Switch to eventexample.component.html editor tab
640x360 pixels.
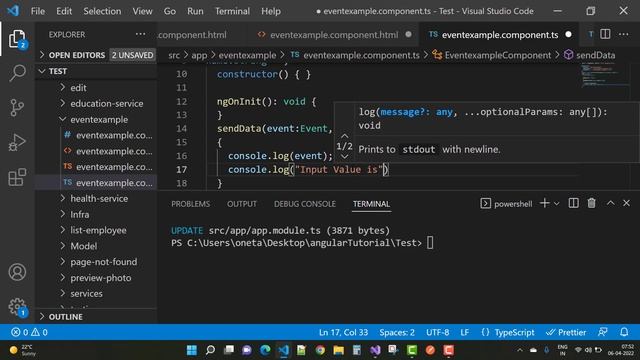(x=334, y=35)
